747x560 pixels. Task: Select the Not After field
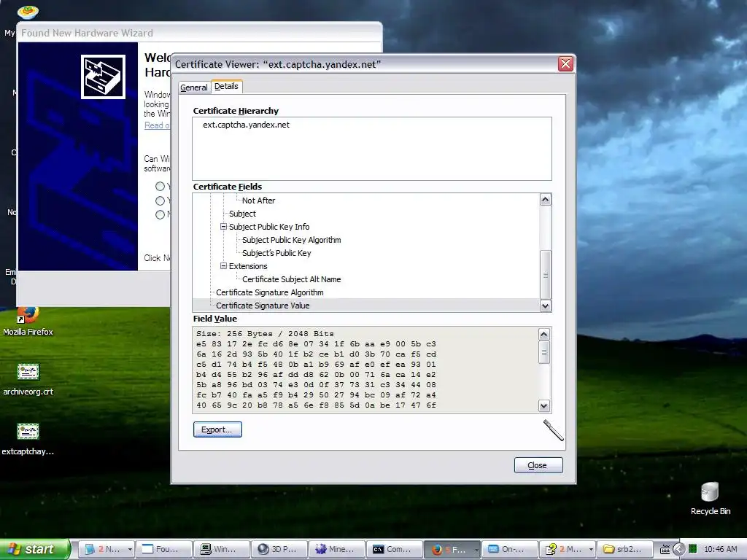258,201
